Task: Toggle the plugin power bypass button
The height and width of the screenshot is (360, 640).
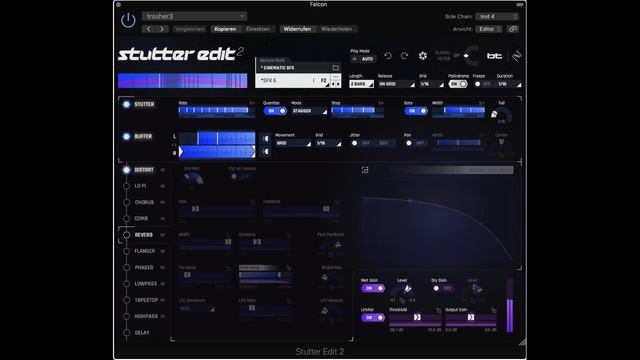Action: (128, 20)
